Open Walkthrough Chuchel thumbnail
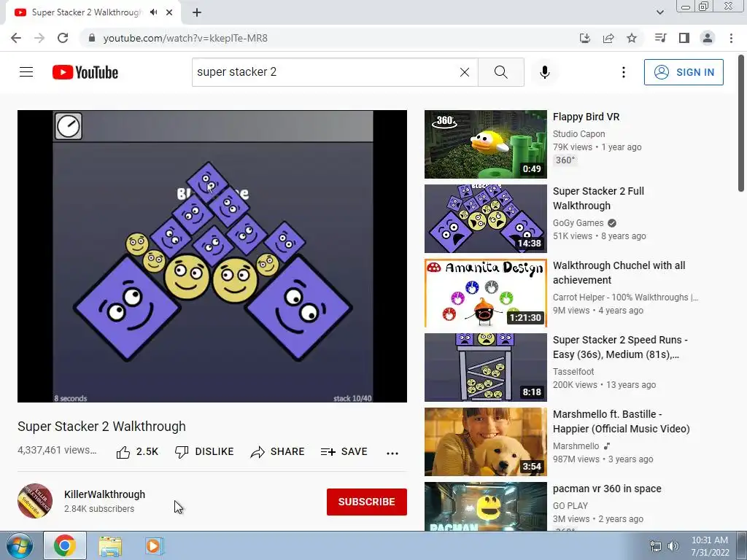This screenshot has height=560, width=747. coord(485,293)
